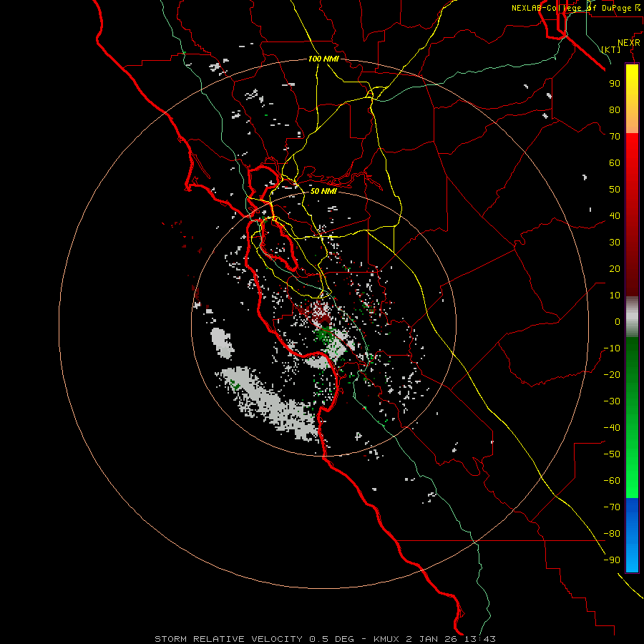
Task: Click the -80 value on the velocity scale
Action: coord(612,534)
